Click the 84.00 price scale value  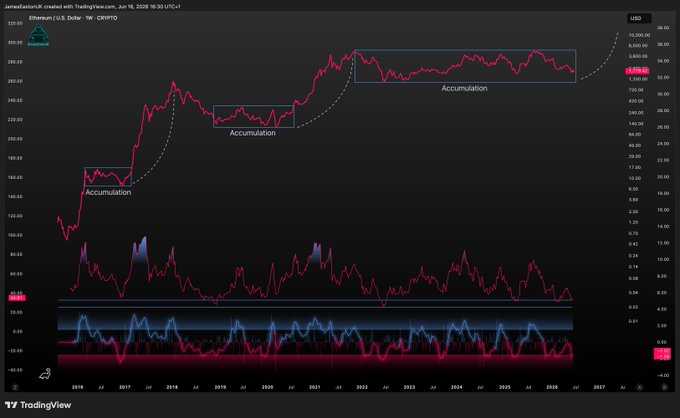[x=634, y=135]
